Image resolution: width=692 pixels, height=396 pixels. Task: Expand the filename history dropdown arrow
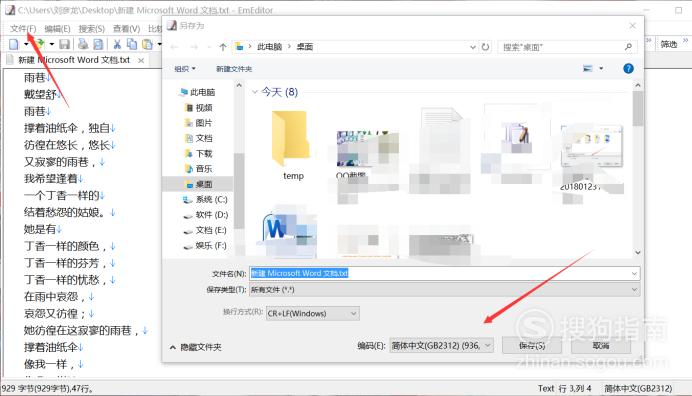(634, 273)
